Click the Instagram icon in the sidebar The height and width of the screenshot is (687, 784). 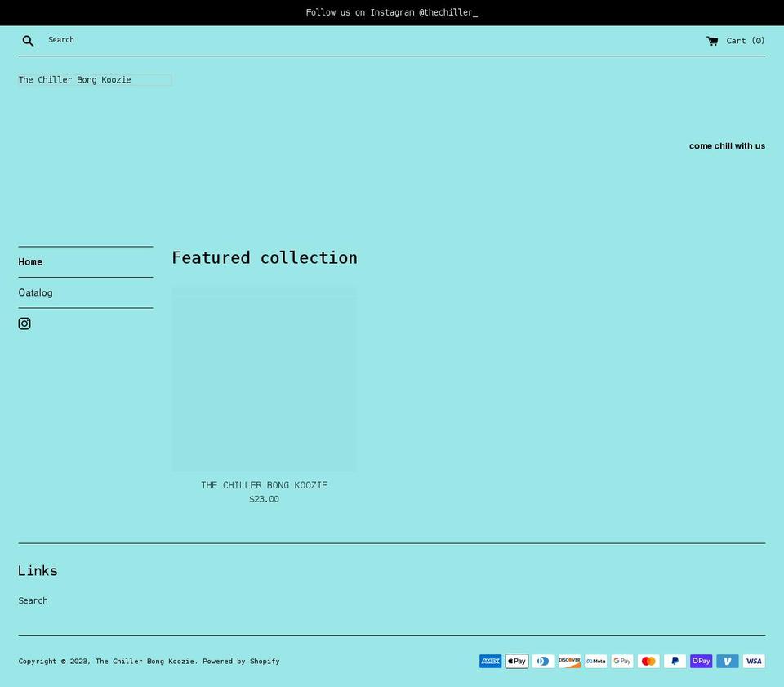[x=24, y=323]
